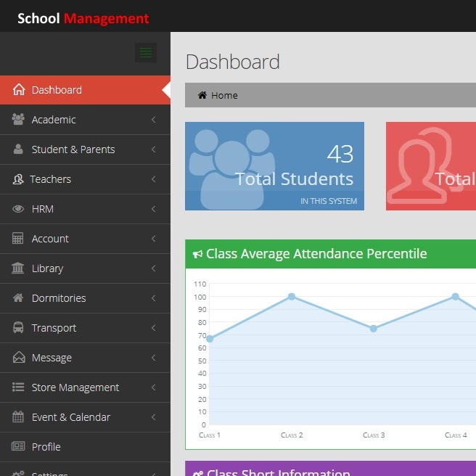Image resolution: width=476 pixels, height=476 pixels.
Task: Select the Dormitories menu label
Action: [59, 298]
